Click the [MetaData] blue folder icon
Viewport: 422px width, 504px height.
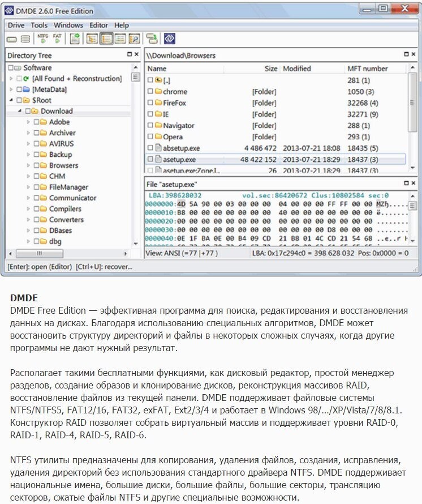coord(27,89)
